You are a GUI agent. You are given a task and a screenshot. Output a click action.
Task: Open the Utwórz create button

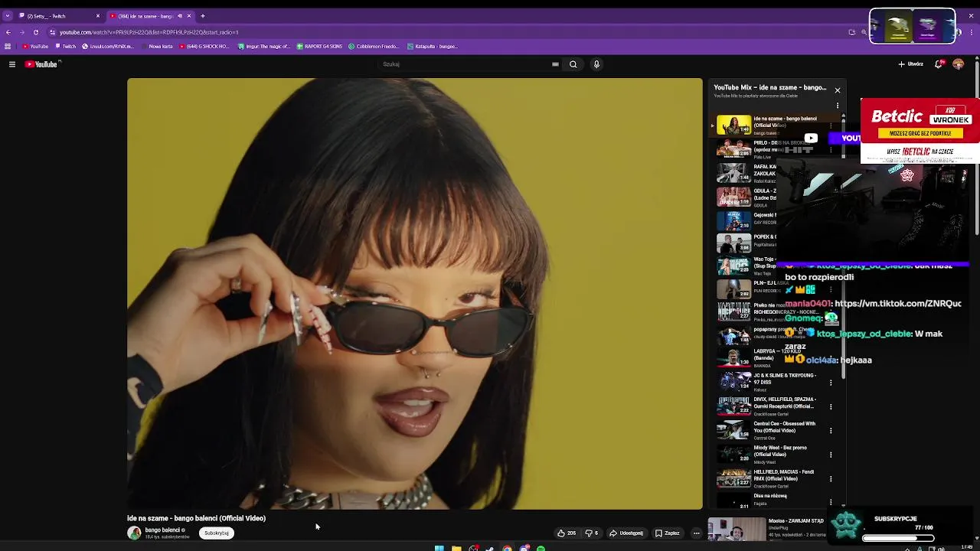click(910, 64)
